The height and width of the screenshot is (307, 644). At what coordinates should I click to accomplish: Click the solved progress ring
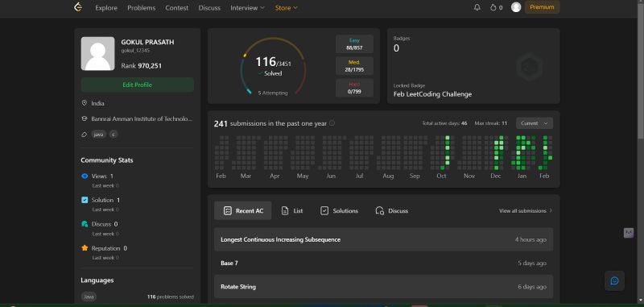coord(273,66)
